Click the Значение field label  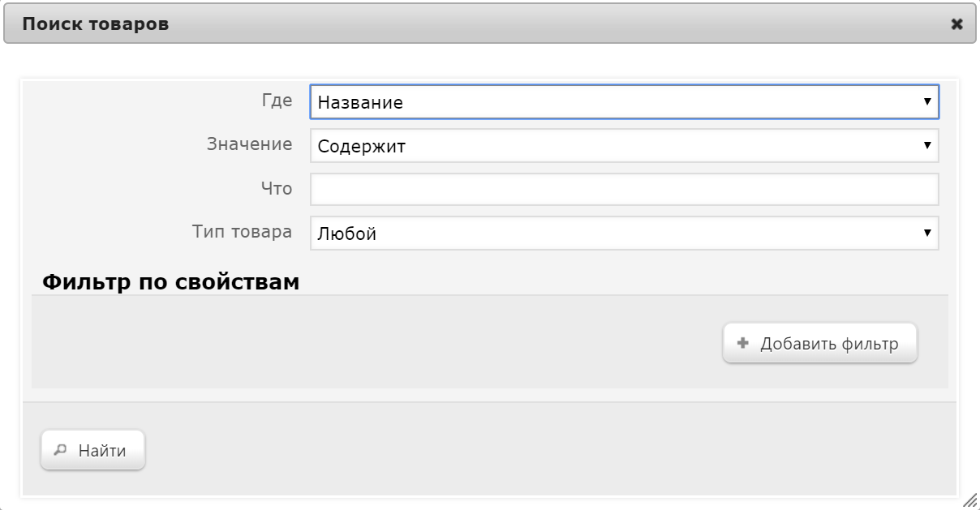point(249,144)
